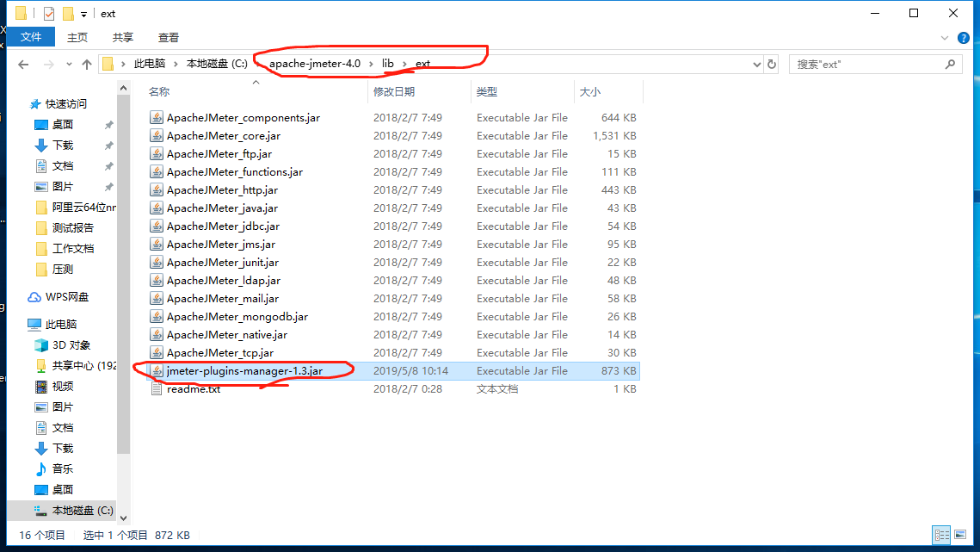Click 此电脑 in the address bar
This screenshot has height=552, width=980.
pyautogui.click(x=150, y=63)
